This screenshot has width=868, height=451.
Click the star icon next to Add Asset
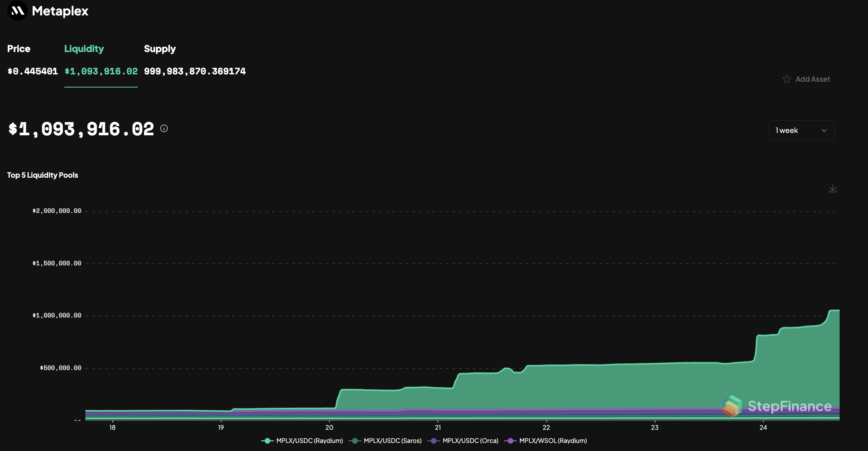coord(787,79)
